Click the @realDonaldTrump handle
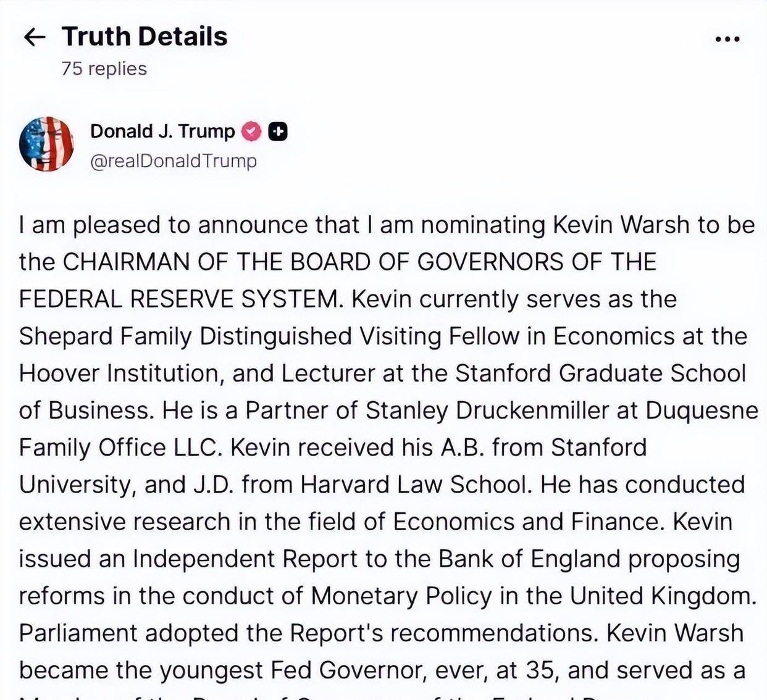Viewport: 767px width, 700px height. point(173,161)
